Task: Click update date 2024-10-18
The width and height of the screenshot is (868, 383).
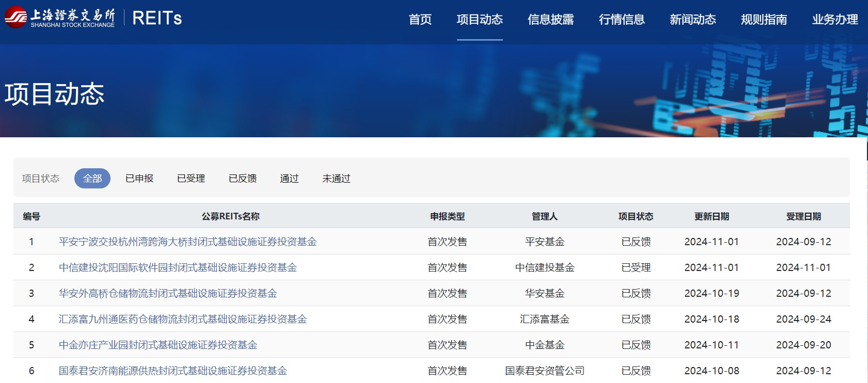Action: point(712,319)
